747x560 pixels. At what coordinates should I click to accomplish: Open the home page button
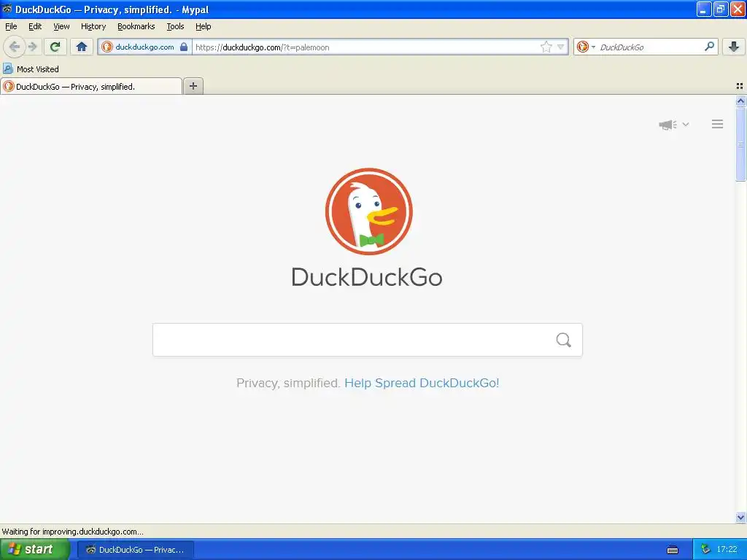[x=82, y=47]
